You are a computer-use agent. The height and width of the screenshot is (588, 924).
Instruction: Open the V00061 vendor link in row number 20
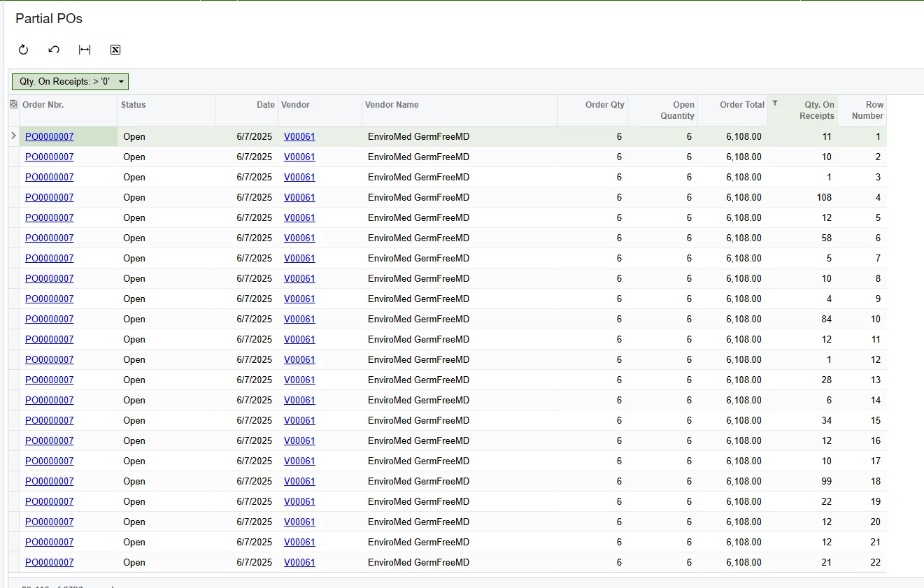tap(299, 522)
